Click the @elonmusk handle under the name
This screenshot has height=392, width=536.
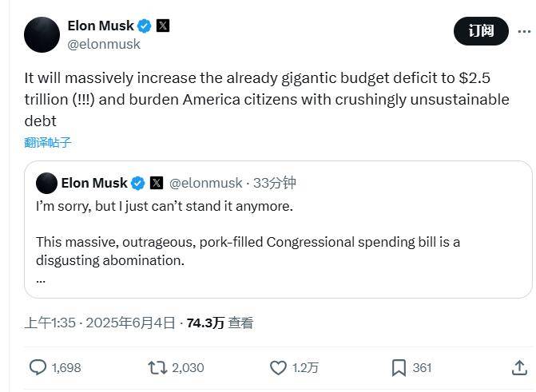(x=104, y=45)
